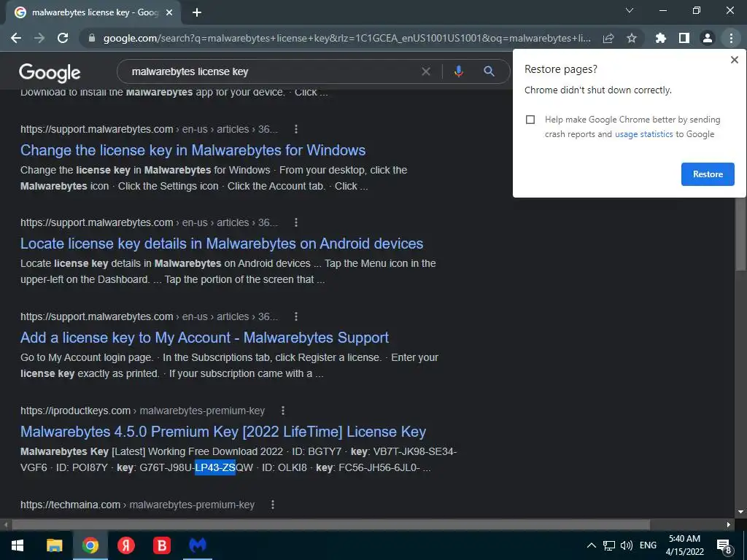This screenshot has width=747, height=560.
Task: Click the techmaina.com result URL
Action: (137, 505)
